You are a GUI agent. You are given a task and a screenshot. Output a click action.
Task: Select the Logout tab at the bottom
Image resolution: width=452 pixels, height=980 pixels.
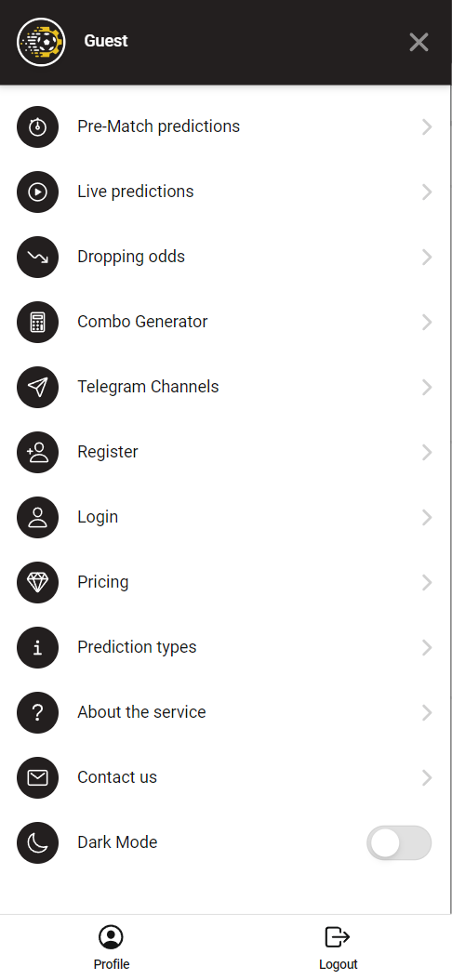[x=339, y=947]
